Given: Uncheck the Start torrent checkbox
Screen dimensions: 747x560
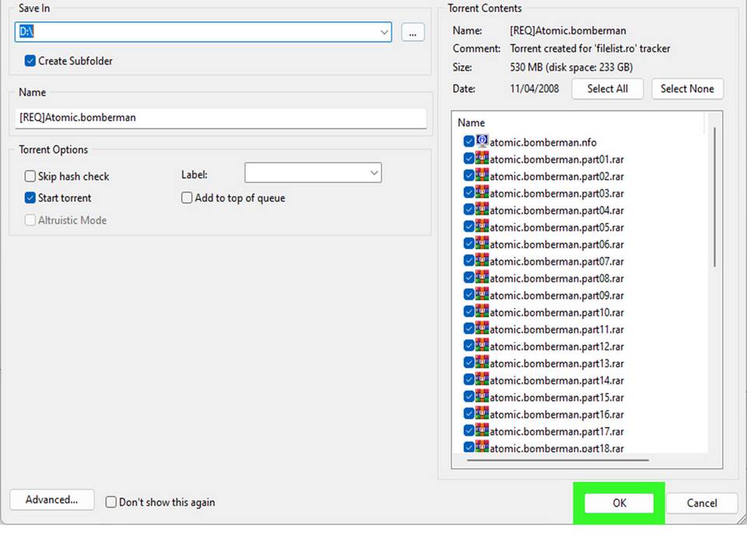Looking at the screenshot, I should click(x=30, y=198).
